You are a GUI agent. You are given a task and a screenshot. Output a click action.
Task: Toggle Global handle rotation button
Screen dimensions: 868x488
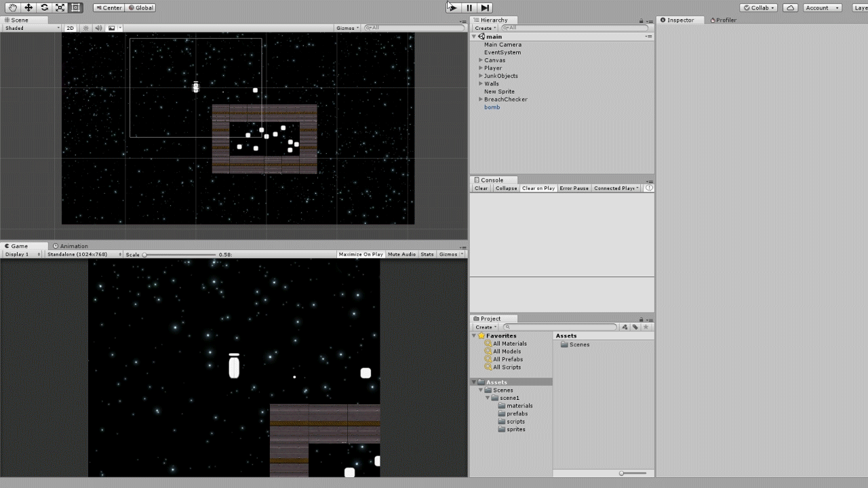140,7
